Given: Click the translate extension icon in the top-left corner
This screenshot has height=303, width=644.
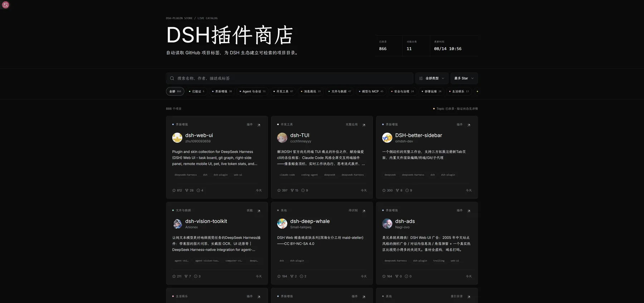Looking at the screenshot, I should [5, 5].
